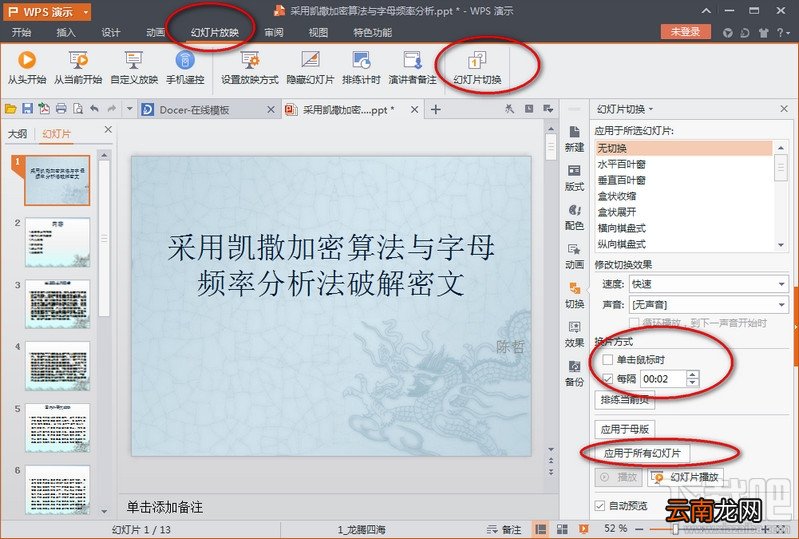This screenshot has width=799, height=539.
Task: Click the save disk icon
Action: point(28,109)
